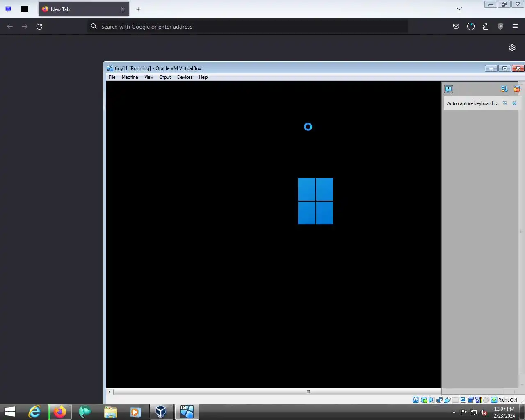The image size is (525, 420).
Task: Click the Firefox account circular toolbar icon
Action: 471,27
